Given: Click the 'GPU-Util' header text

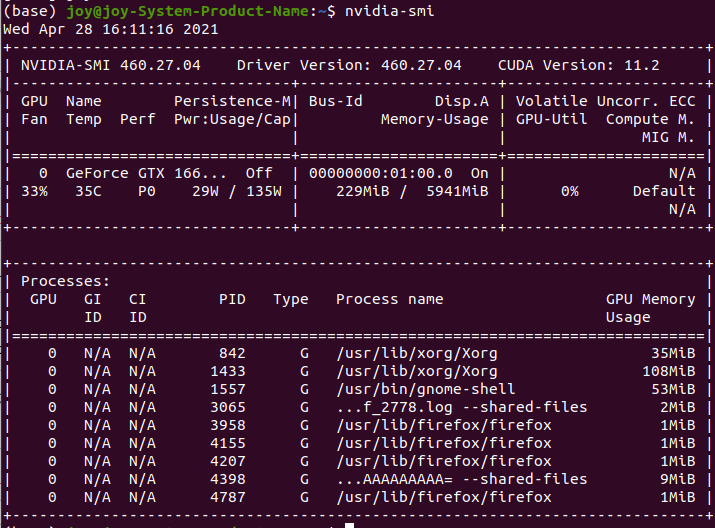Looking at the screenshot, I should point(551,119).
